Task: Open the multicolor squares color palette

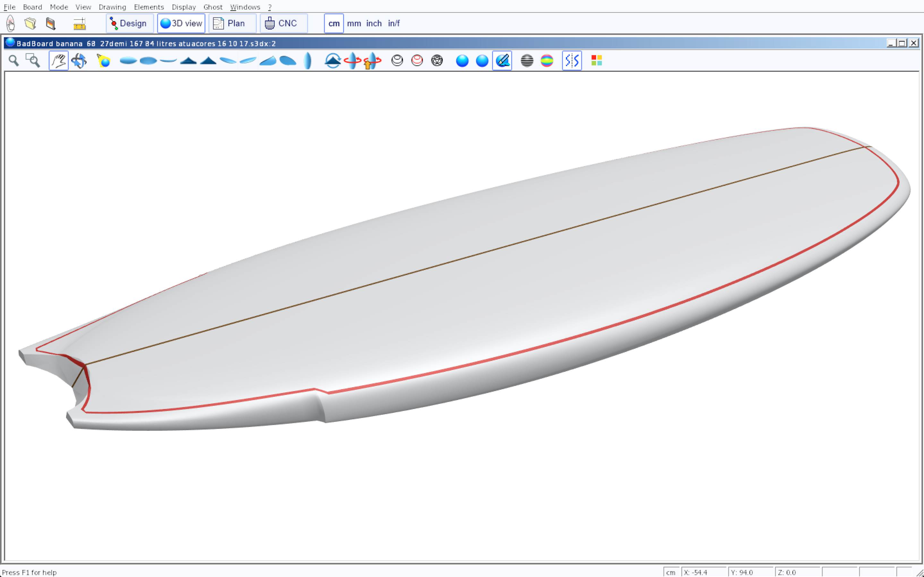Action: [x=596, y=61]
